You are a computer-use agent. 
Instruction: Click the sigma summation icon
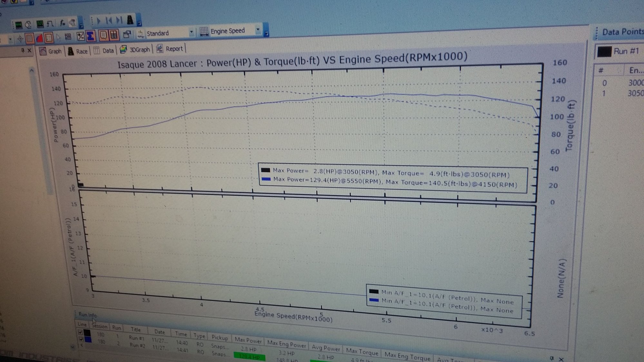point(91,36)
